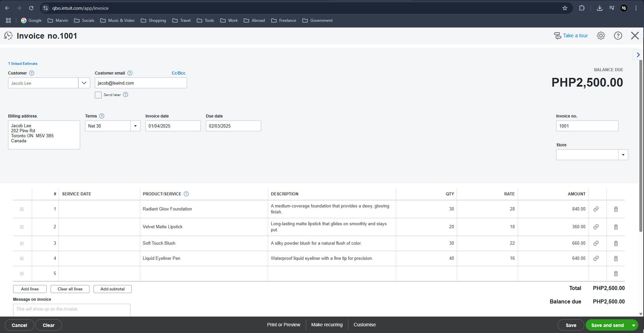
Task: Type in the Message on invoice box
Action: 72,310
